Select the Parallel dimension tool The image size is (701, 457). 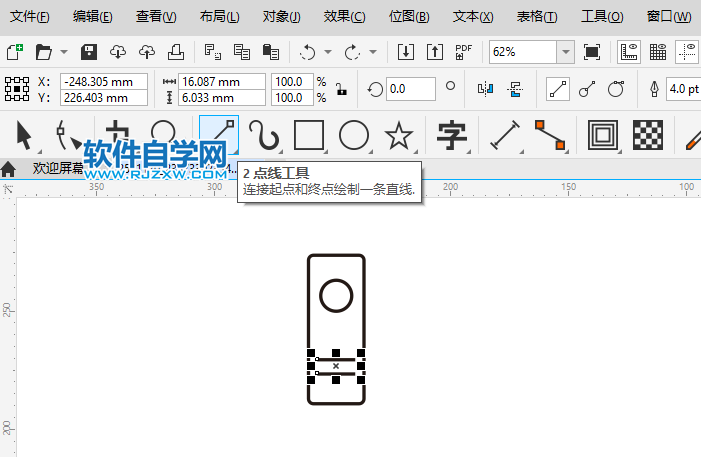point(505,135)
